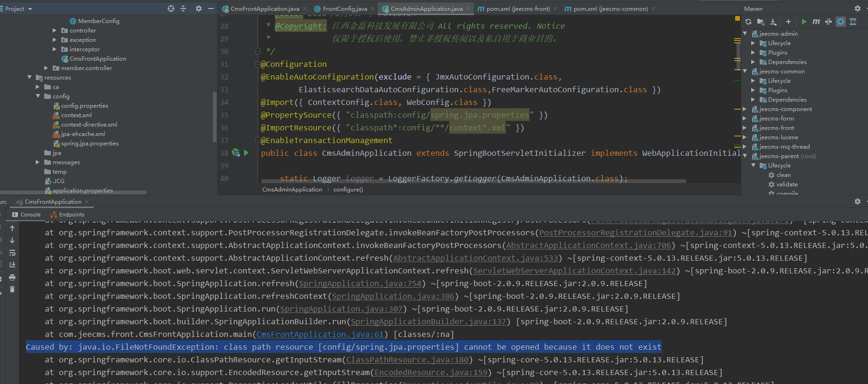The height and width of the screenshot is (384, 868).
Task: Reimport all Maven projects
Action: 748,22
